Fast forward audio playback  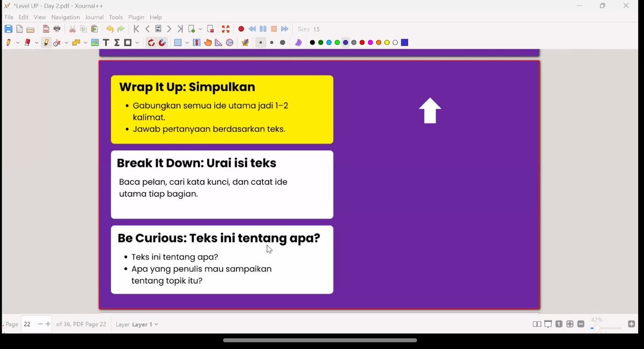284,29
